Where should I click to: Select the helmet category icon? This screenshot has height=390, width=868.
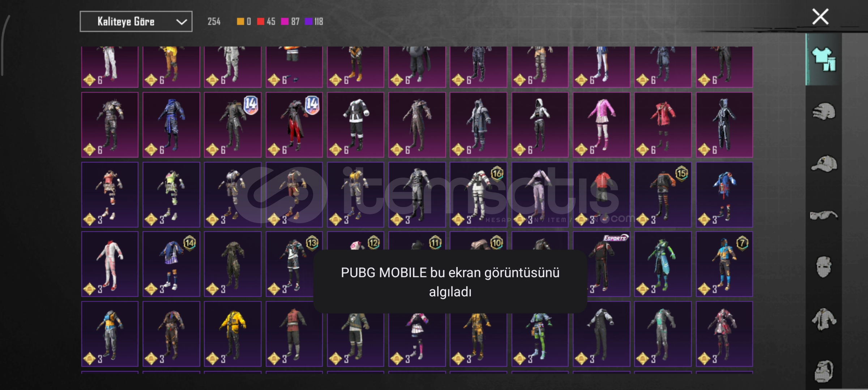click(824, 111)
